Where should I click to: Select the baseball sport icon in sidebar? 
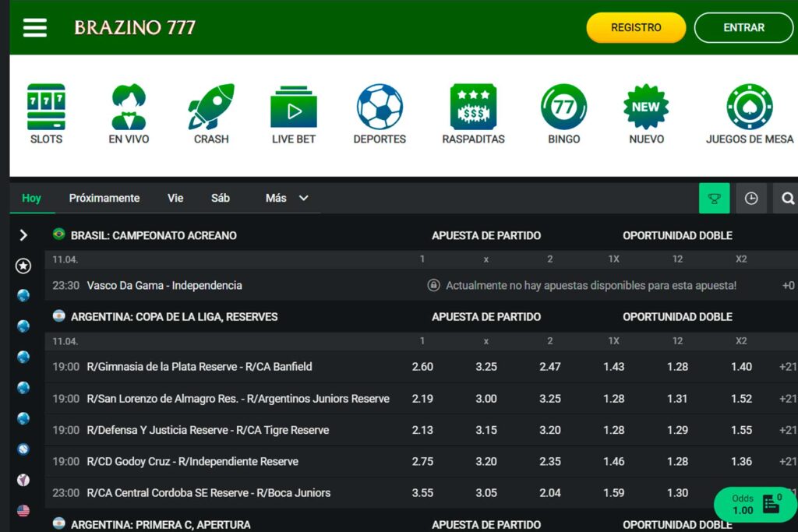point(23,449)
